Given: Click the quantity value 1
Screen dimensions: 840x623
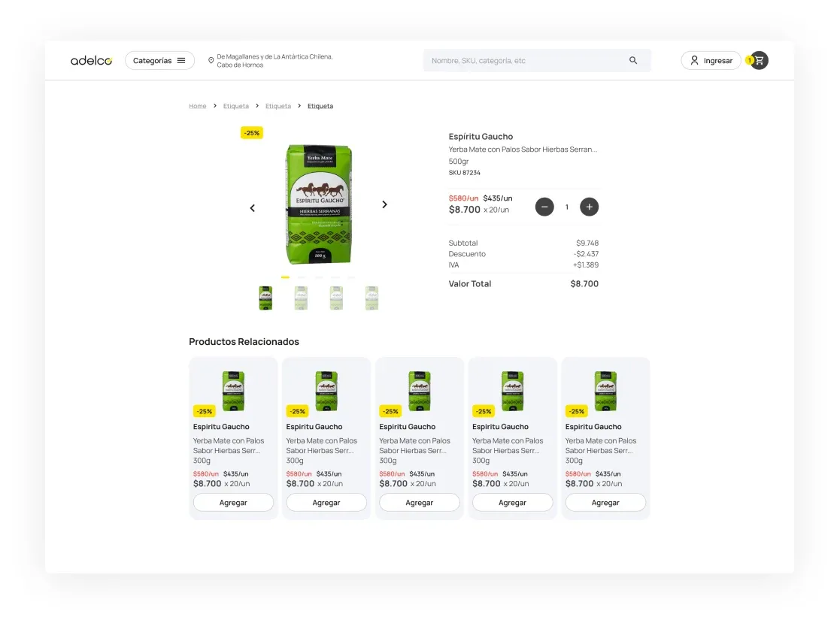Looking at the screenshot, I should (x=567, y=207).
